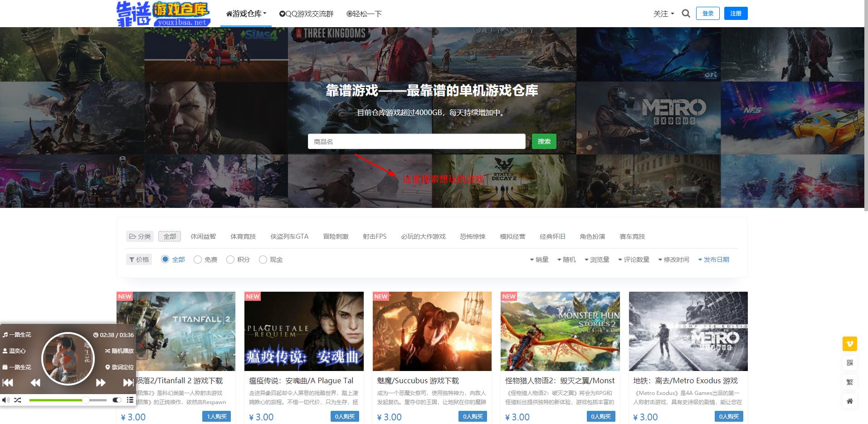Select the 积分 price radio button
868x424 pixels.
[230, 260]
